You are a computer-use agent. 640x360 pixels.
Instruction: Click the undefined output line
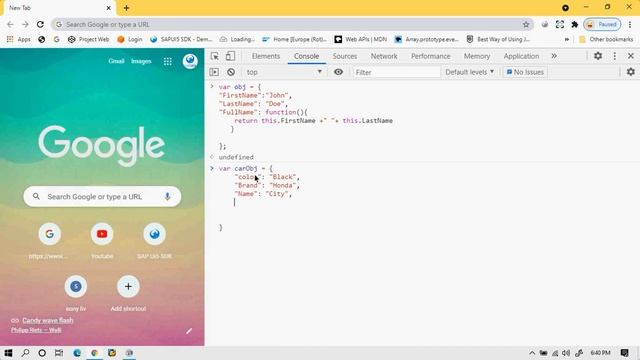point(236,157)
